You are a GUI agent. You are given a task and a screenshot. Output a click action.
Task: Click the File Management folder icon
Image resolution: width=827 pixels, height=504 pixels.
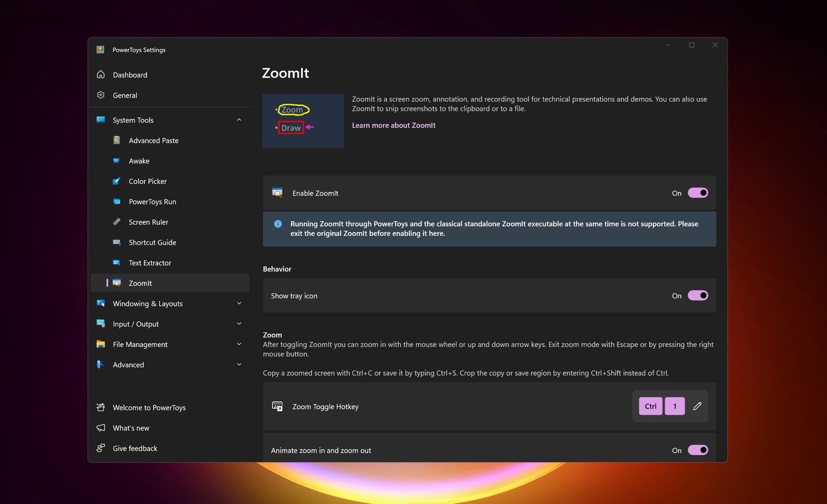coord(101,344)
